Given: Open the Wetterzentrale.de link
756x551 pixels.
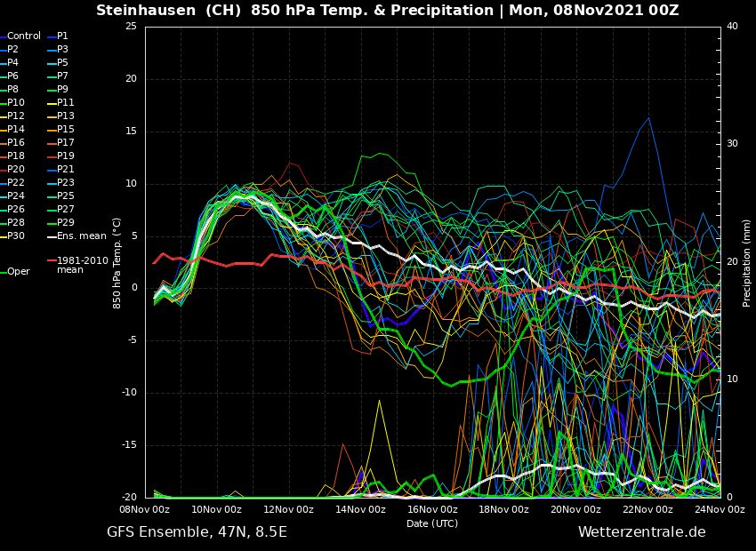Looking at the screenshot, I should pos(641,532).
